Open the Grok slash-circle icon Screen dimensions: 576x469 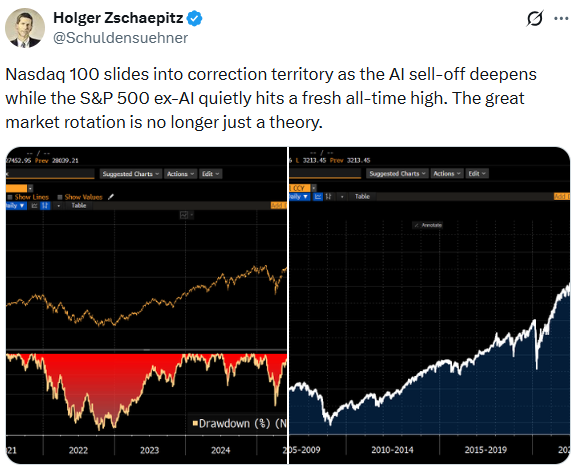tap(534, 18)
